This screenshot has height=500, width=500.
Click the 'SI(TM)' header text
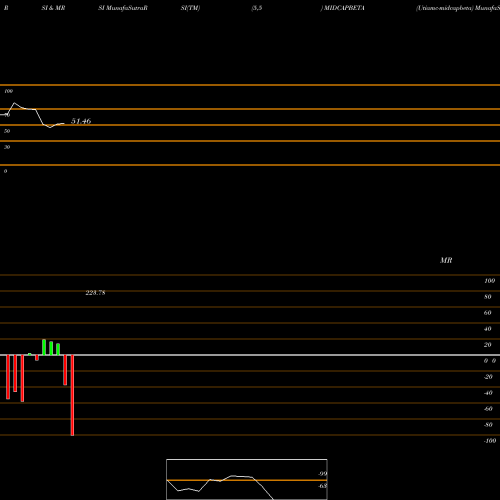(190, 8)
